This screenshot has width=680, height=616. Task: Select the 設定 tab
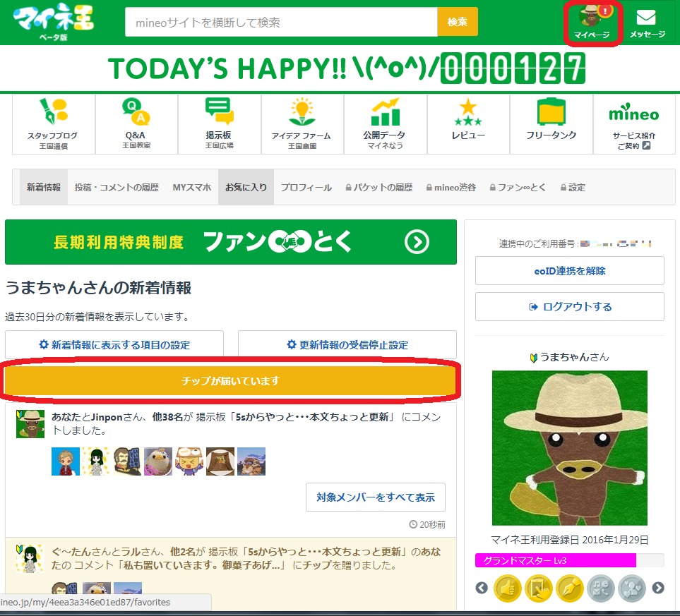[573, 187]
